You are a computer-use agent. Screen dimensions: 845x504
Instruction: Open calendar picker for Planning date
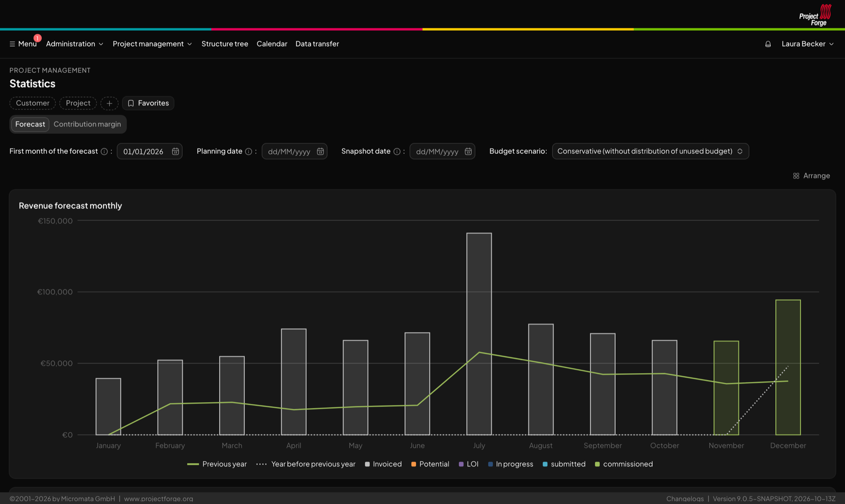(x=320, y=151)
